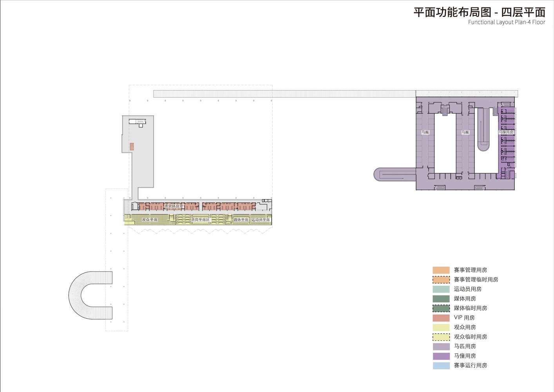Click the dashed 赛事管理临时用房 legend swatch
554x392 pixels.
pos(441,279)
